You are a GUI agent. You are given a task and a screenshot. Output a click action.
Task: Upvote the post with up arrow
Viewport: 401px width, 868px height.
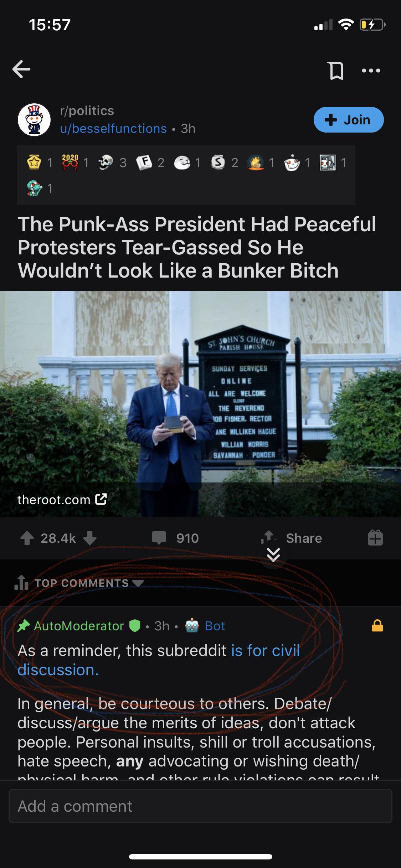point(27,538)
